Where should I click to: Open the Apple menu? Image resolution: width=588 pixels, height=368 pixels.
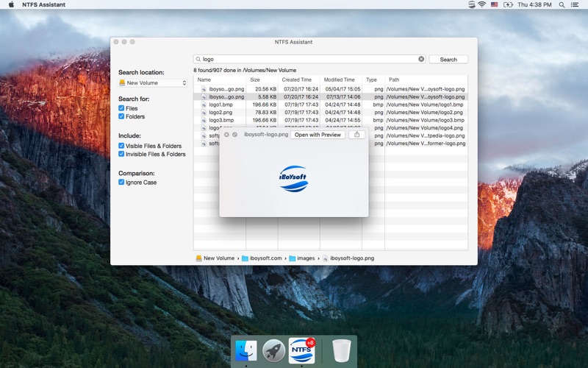[11, 4]
